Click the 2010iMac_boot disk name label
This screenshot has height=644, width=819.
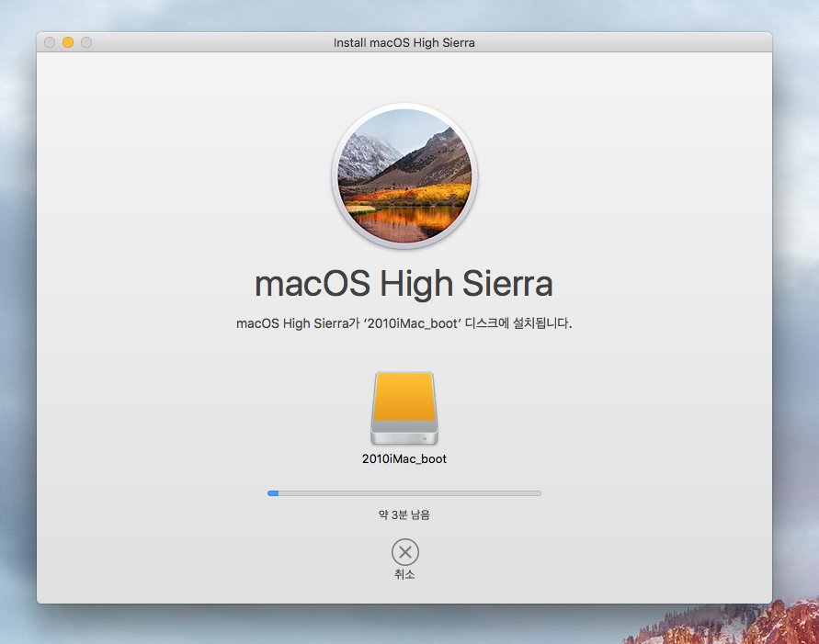(404, 458)
